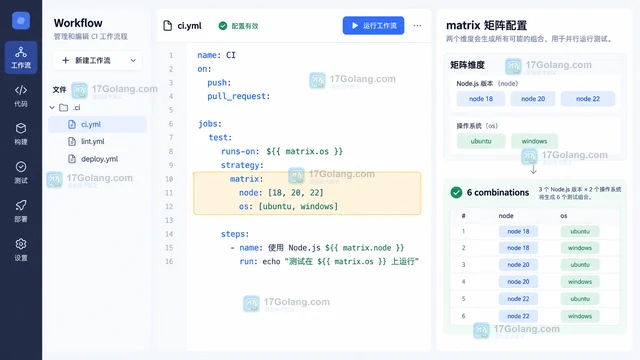This screenshot has width=640, height=360.
Task: Click the green 配置有效 check status
Action: pos(238,26)
